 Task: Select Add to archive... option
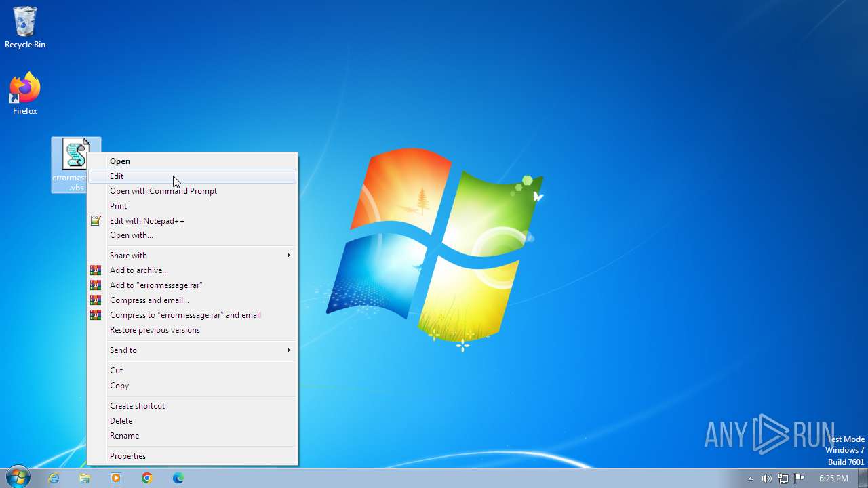click(193, 270)
